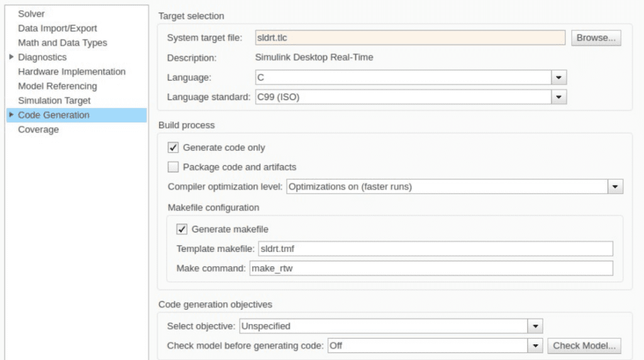Click the Make command field
This screenshot has width=644, height=360.
[431, 268]
